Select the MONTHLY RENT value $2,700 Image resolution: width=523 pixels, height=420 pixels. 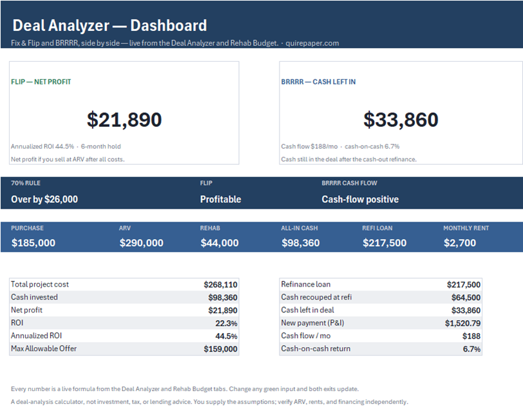(x=460, y=242)
